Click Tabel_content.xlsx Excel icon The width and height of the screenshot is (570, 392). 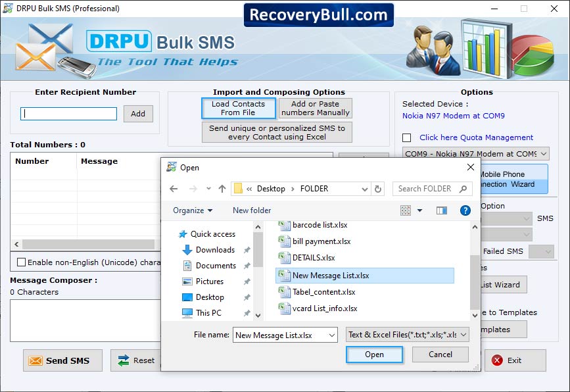pos(284,291)
